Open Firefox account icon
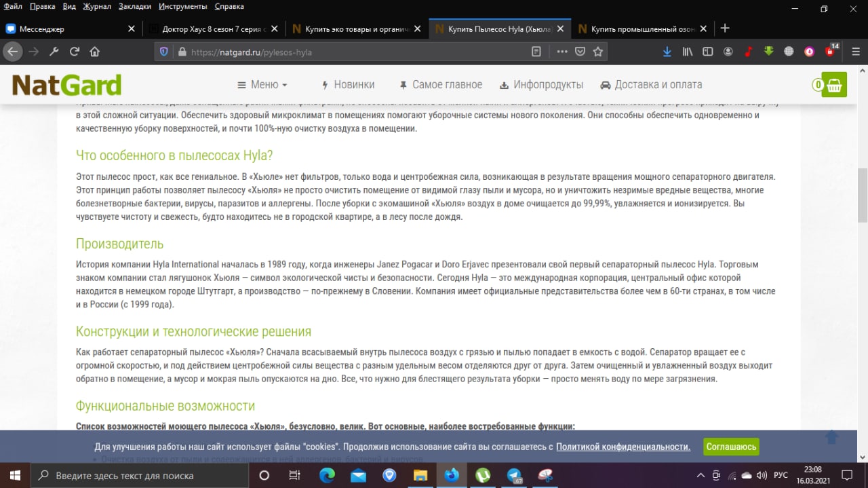 728,52
